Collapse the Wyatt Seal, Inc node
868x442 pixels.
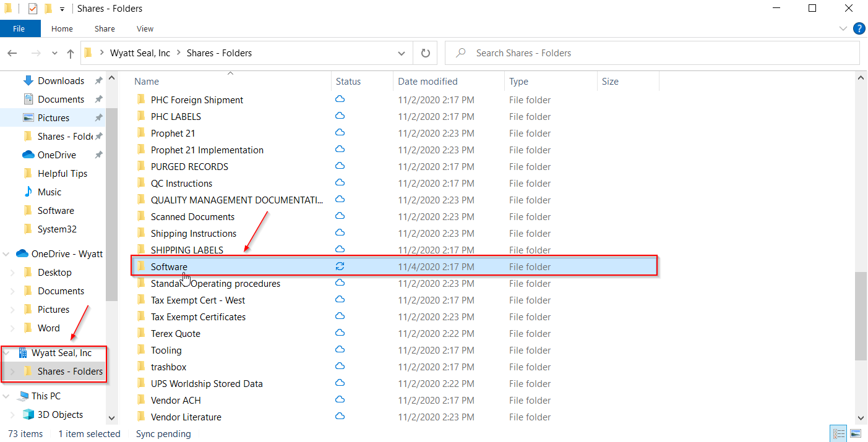point(6,353)
